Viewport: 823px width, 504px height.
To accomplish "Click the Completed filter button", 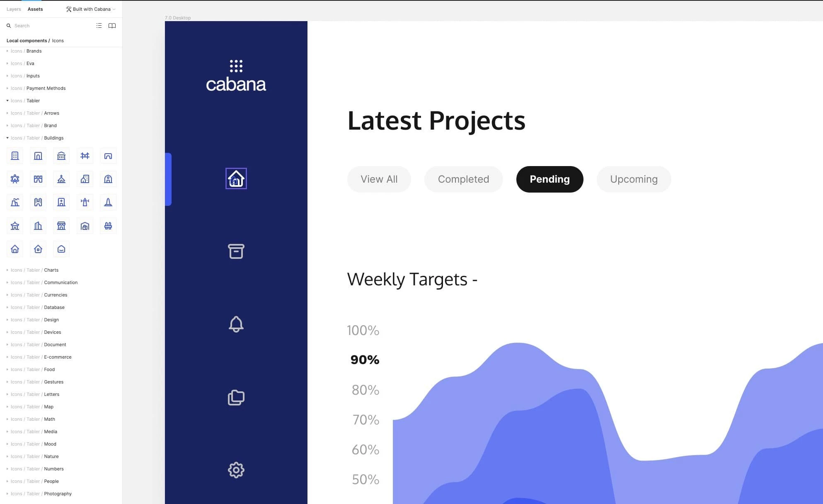I will (x=463, y=179).
